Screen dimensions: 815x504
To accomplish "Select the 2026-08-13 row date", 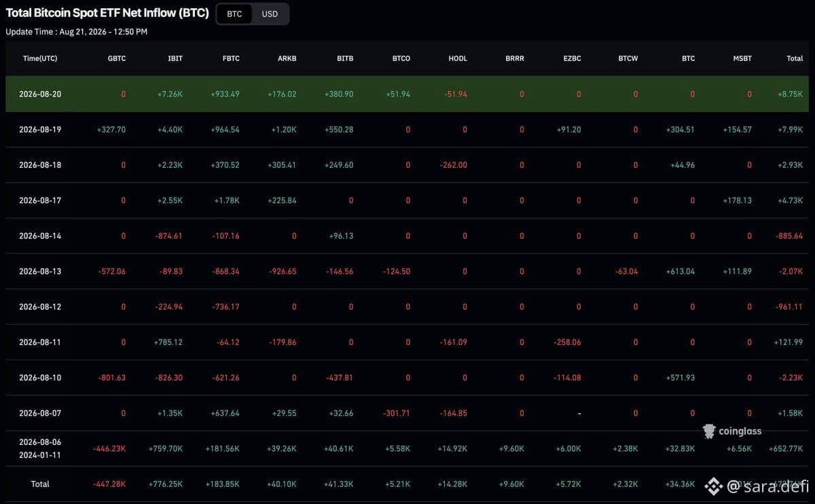I will (40, 271).
